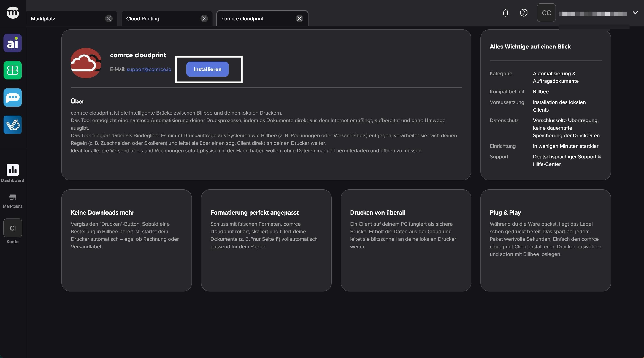Open the green Billbee app icon
This screenshot has width=644, height=358.
(x=12, y=70)
